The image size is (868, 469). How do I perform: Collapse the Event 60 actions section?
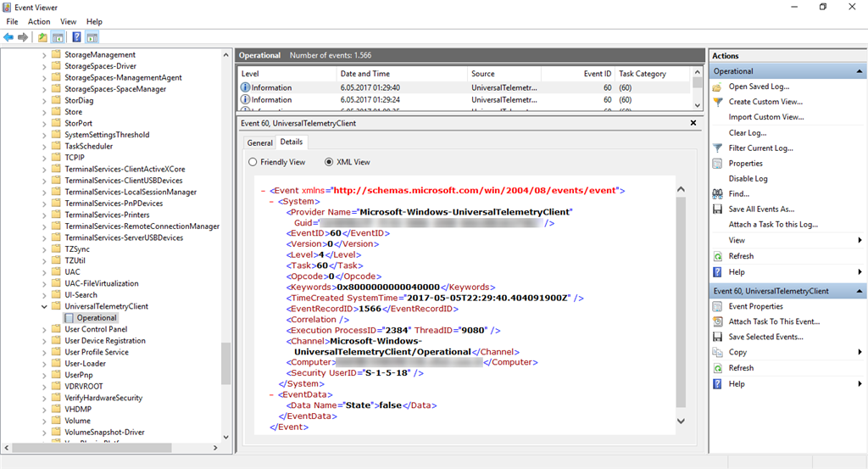pos(860,291)
